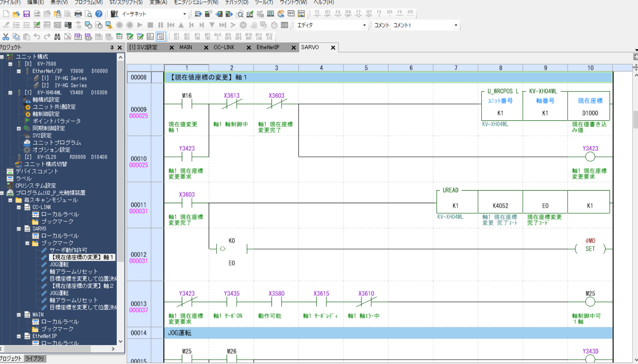Screen dimensions: 638x364
Task: Open the 編集(E) menu
Action: (36, 2)
